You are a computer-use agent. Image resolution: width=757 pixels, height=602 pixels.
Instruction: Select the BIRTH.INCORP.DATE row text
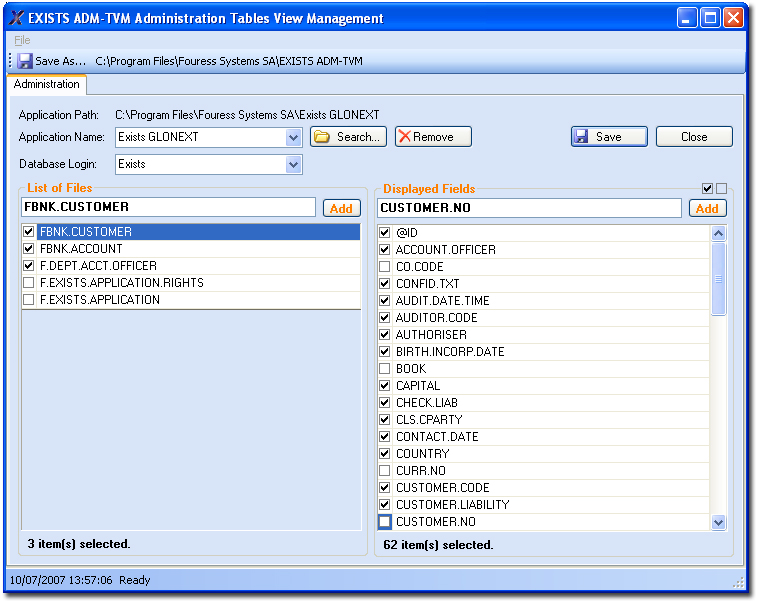click(450, 351)
